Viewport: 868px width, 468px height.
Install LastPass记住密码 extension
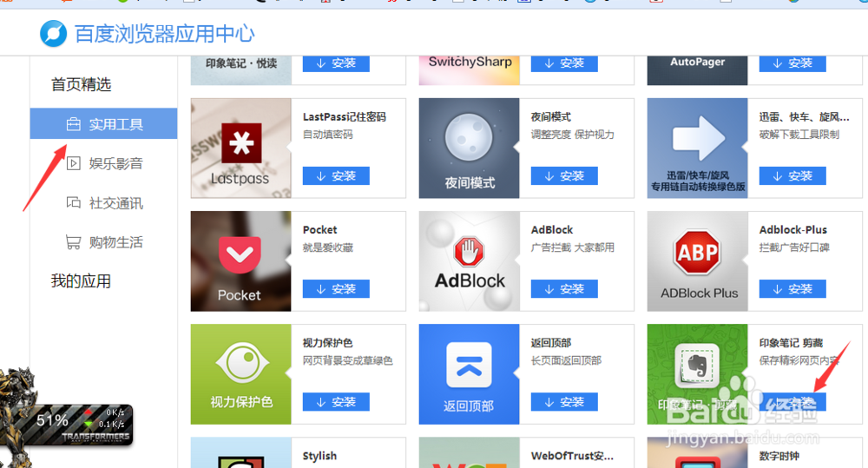(x=336, y=175)
